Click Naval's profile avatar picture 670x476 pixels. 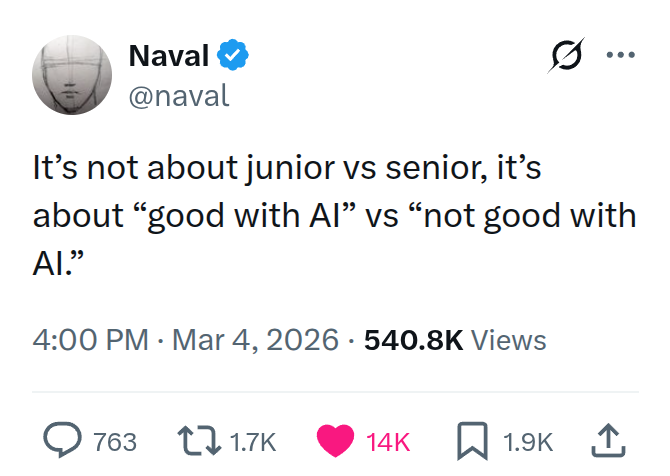pos(72,75)
